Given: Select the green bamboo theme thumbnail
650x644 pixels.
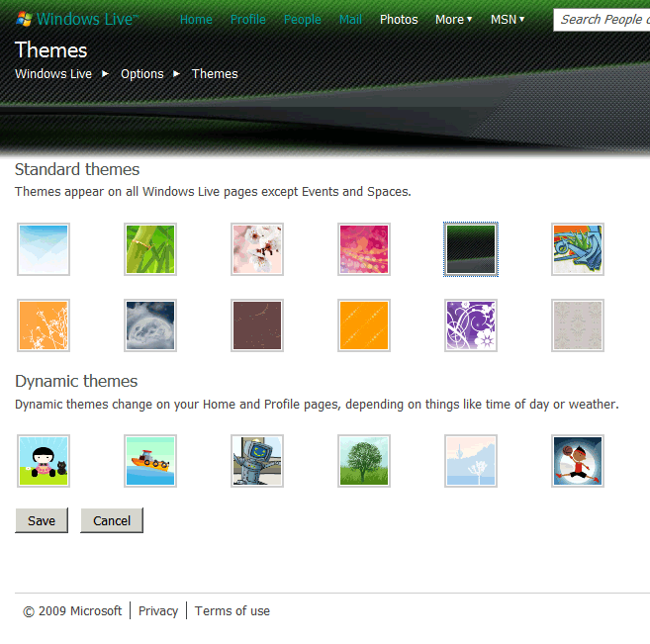Looking at the screenshot, I should [x=150, y=249].
